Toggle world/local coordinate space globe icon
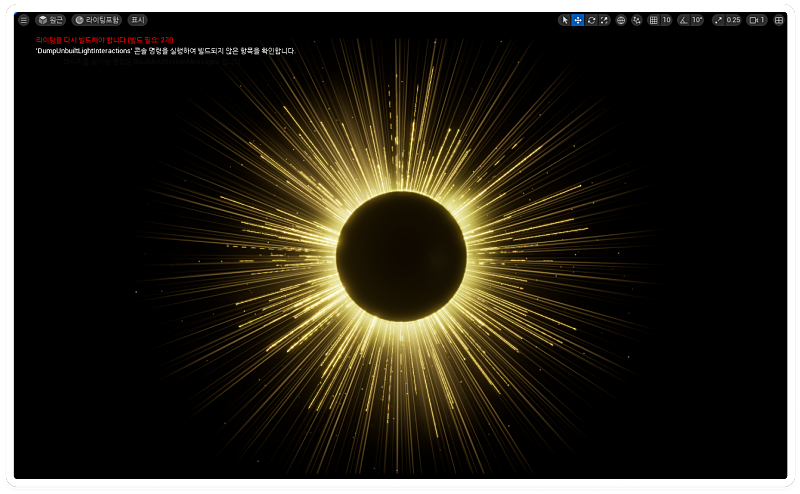This screenshot has height=494, width=800. [x=621, y=20]
